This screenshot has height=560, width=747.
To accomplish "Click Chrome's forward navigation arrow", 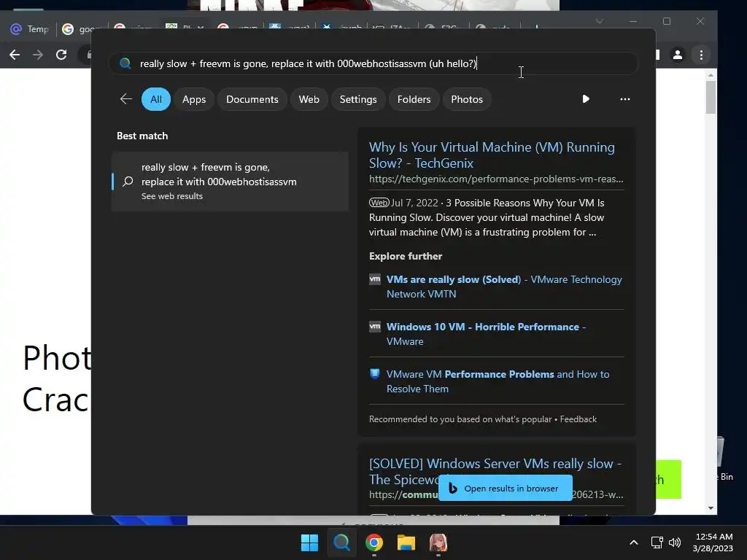I will (38, 55).
